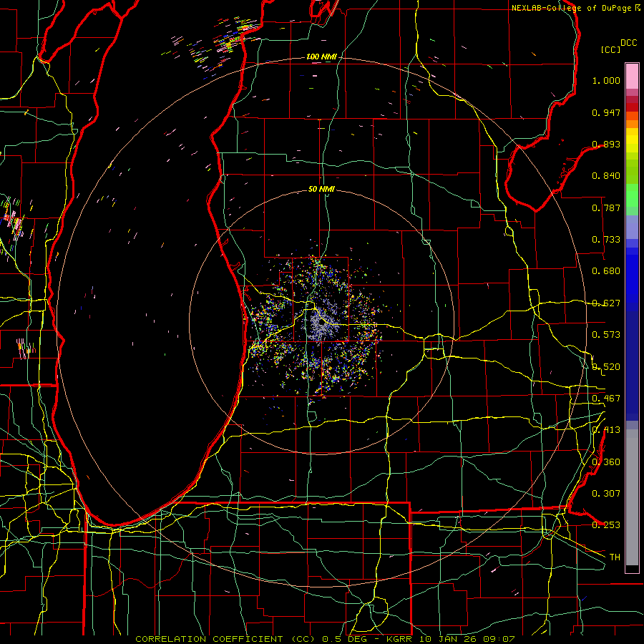Viewport: 644px width, 644px height.
Task: Click the 0.787 legend value
Action: pyautogui.click(x=606, y=208)
